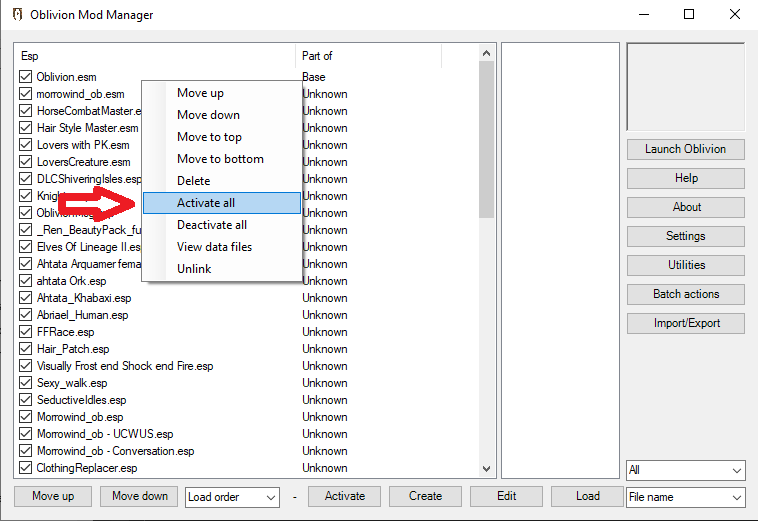Click the Import/Export button

(686, 323)
